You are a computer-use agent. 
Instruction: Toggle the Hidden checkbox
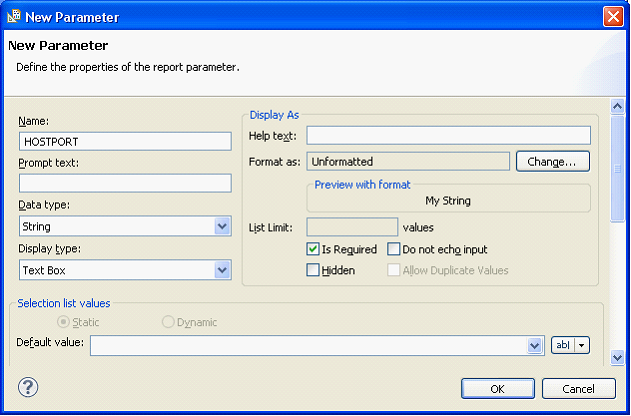click(314, 270)
